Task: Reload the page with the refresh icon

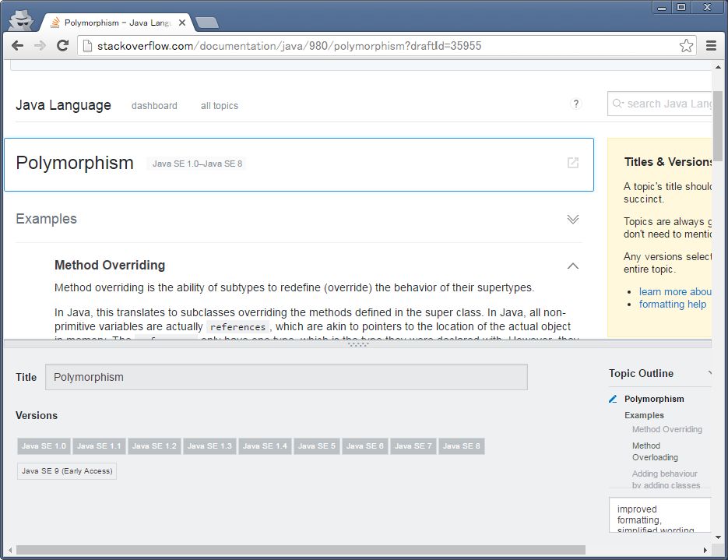Action: point(63,45)
